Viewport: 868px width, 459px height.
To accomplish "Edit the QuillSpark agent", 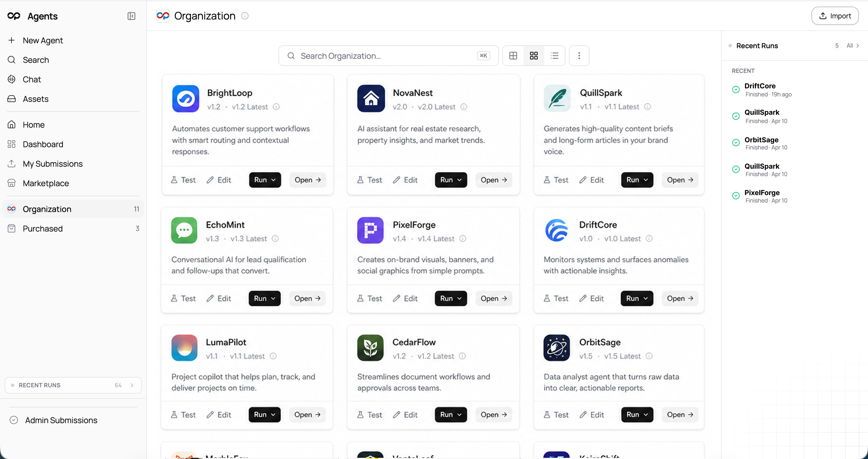I will (x=591, y=180).
